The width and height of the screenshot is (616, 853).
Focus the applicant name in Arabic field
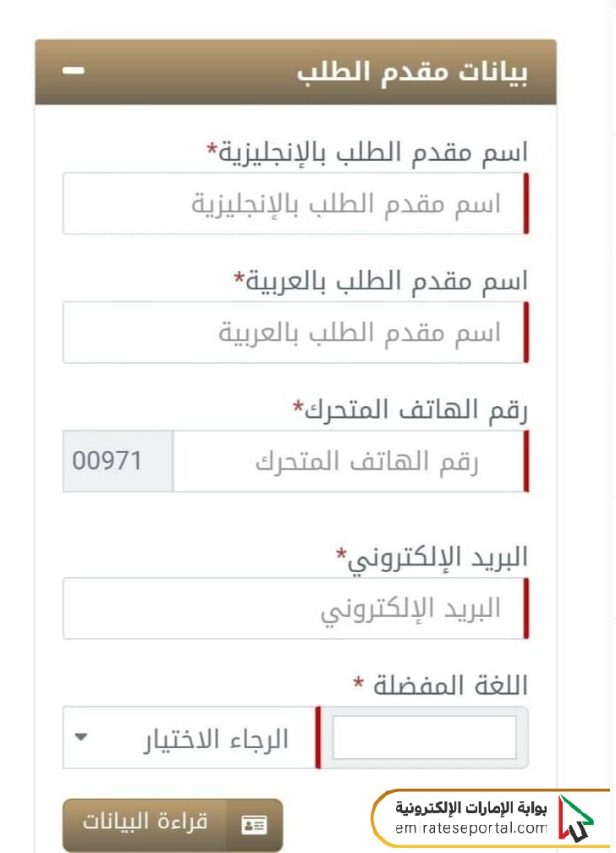(295, 333)
